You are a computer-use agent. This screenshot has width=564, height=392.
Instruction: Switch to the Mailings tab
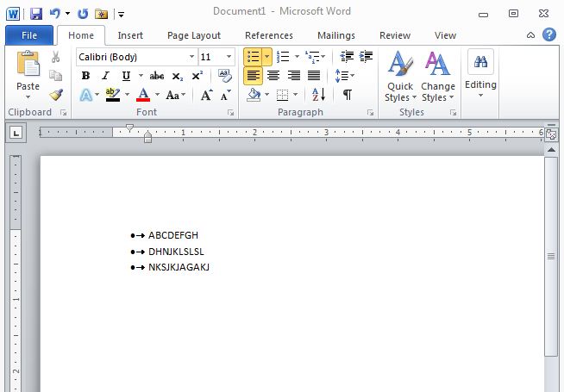pos(336,35)
